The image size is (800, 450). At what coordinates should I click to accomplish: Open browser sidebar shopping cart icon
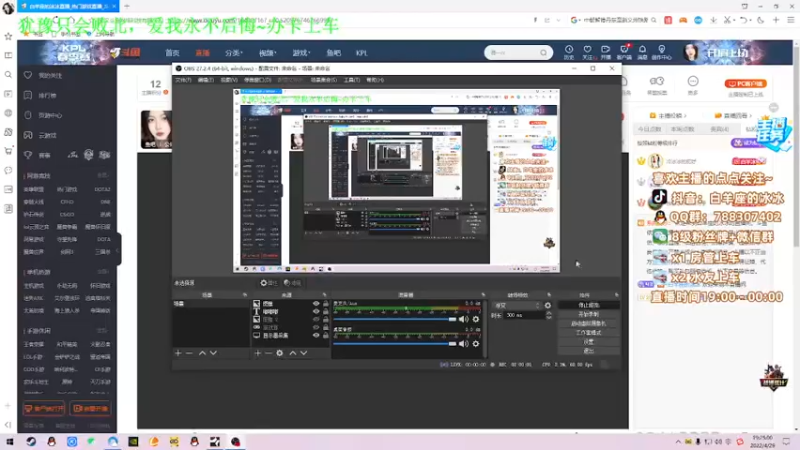click(x=8, y=151)
